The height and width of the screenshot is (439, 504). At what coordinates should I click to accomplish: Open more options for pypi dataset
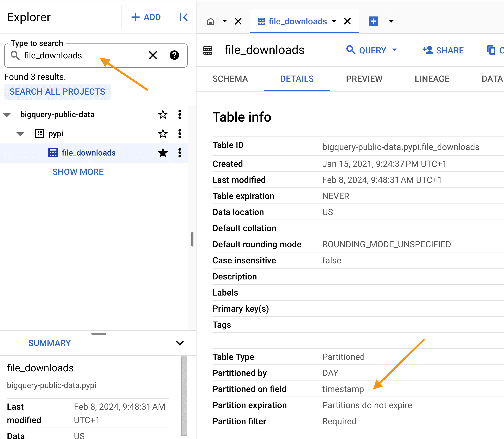click(x=180, y=134)
